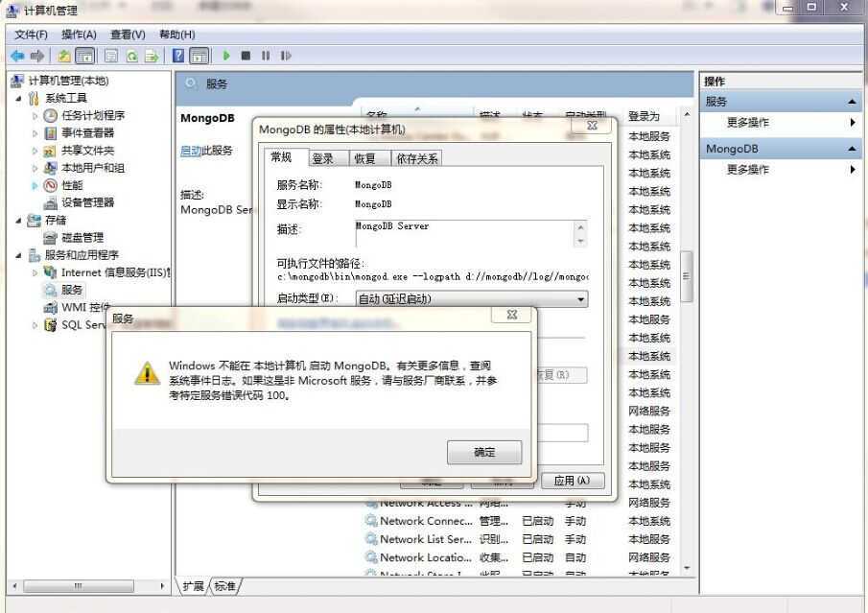The width and height of the screenshot is (868, 613).
Task: Switch to the 标准 view tab
Action: [x=224, y=586]
